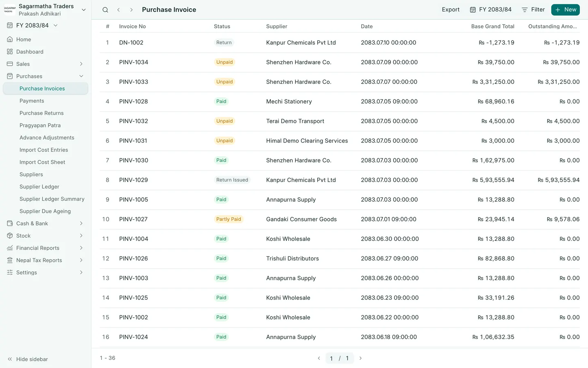Expand the Nepal Tax Reports chevron
The width and height of the screenshot is (588, 368).
[81, 260]
